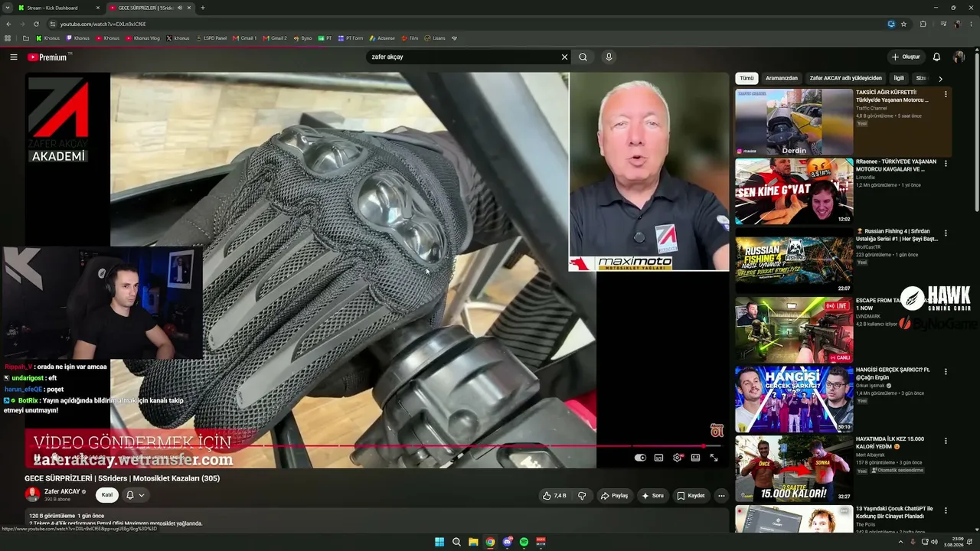This screenshot has width=980, height=551.
Task: Open options for 15.000 KALORİ video
Action: [x=946, y=441]
